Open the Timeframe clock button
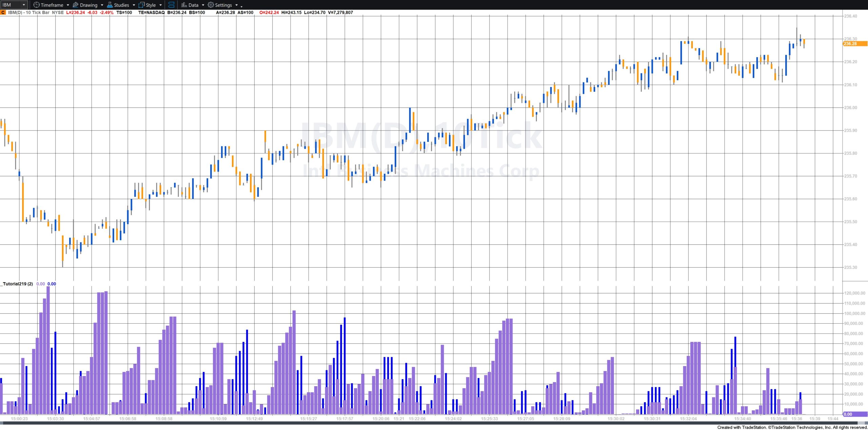This screenshot has height=430, width=868. (x=48, y=5)
